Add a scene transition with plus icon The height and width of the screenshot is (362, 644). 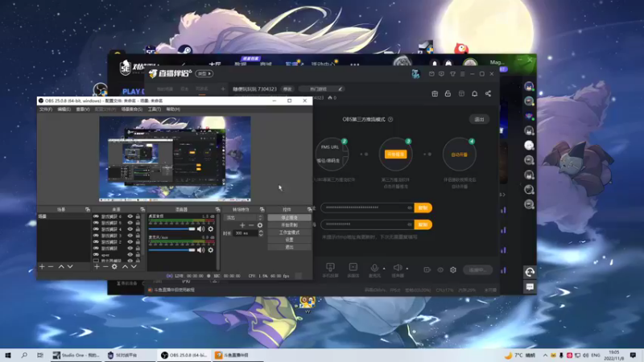coord(242,225)
